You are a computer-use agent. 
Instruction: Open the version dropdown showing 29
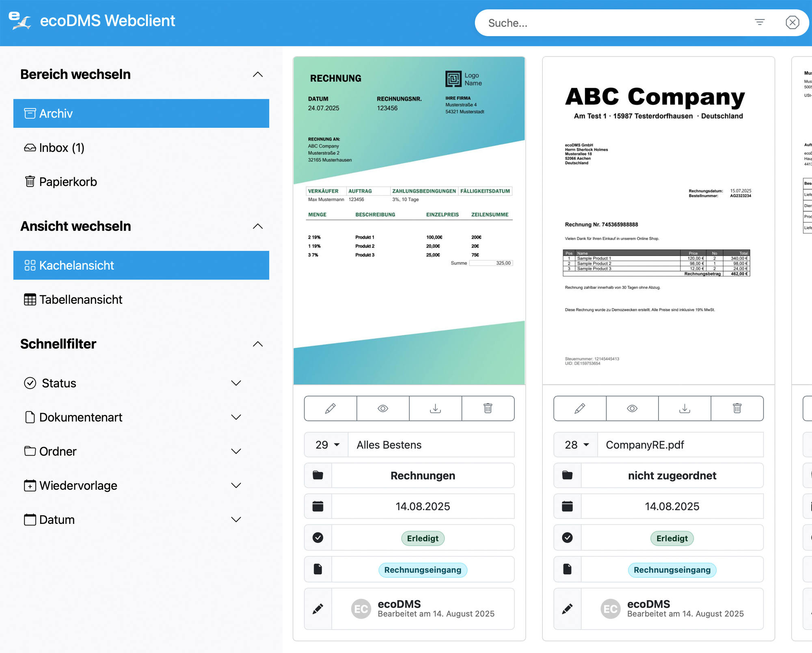327,445
